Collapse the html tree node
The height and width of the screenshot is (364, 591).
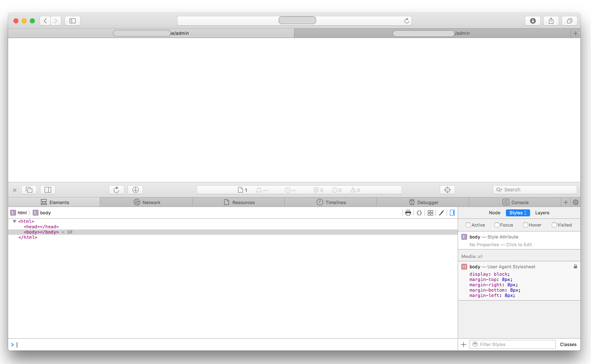click(x=14, y=221)
